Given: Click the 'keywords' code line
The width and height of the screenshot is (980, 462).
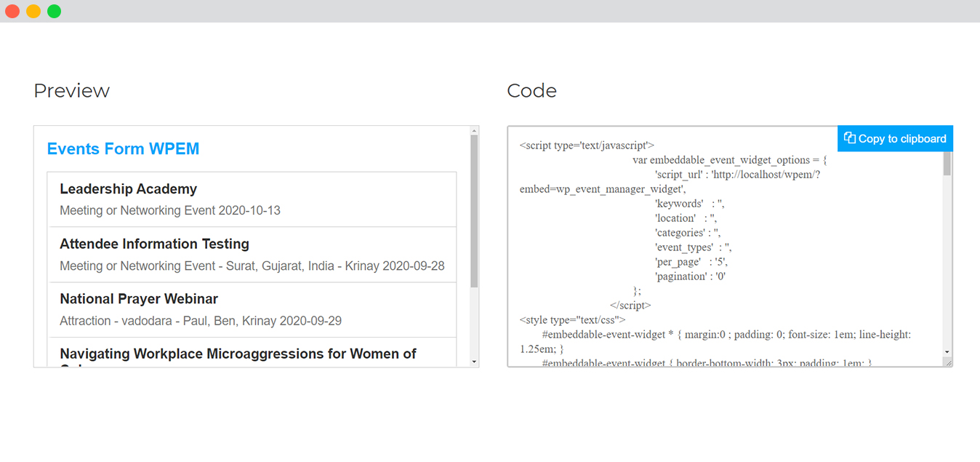Looking at the screenshot, I should coord(690,204).
